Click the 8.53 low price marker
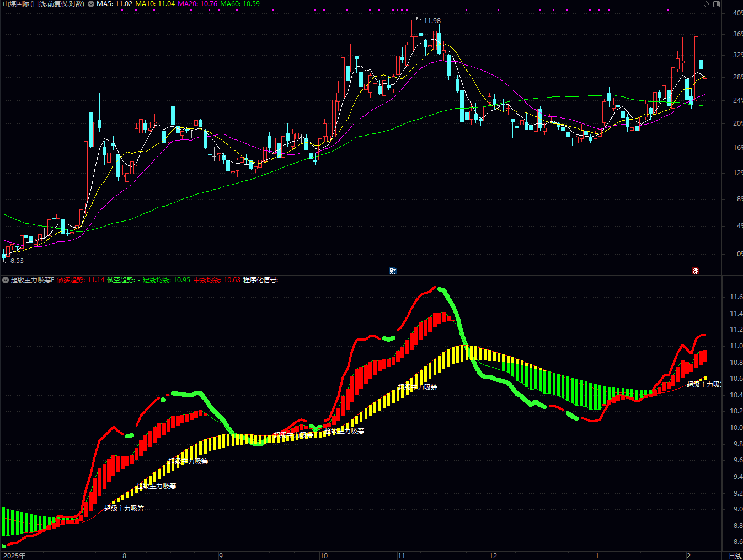The width and height of the screenshot is (743, 560). click(x=17, y=261)
